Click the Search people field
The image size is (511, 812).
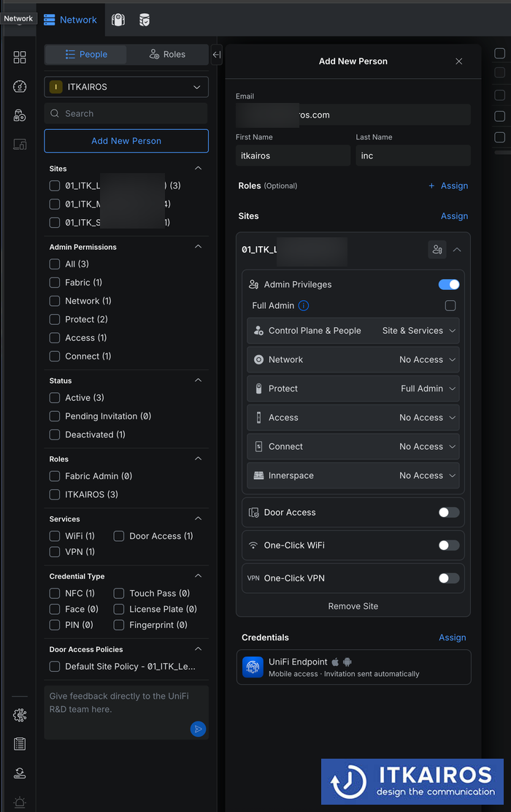pos(126,113)
